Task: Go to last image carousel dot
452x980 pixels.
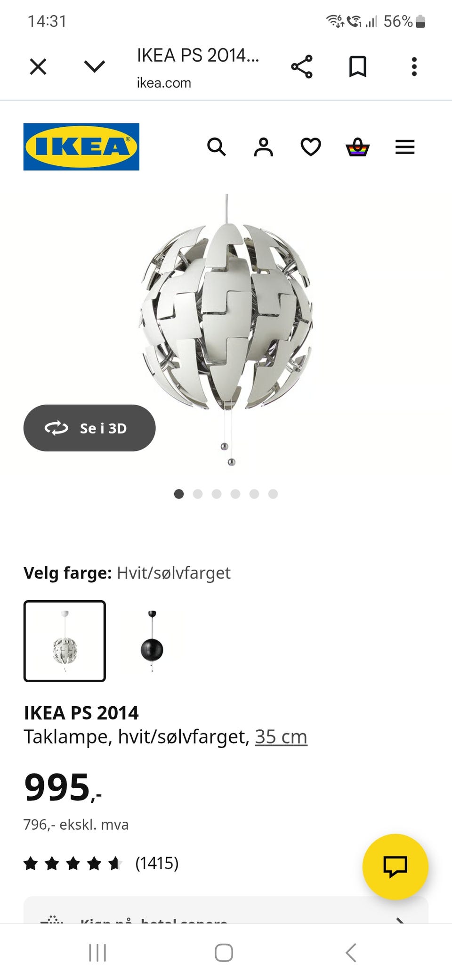Action: 273,494
